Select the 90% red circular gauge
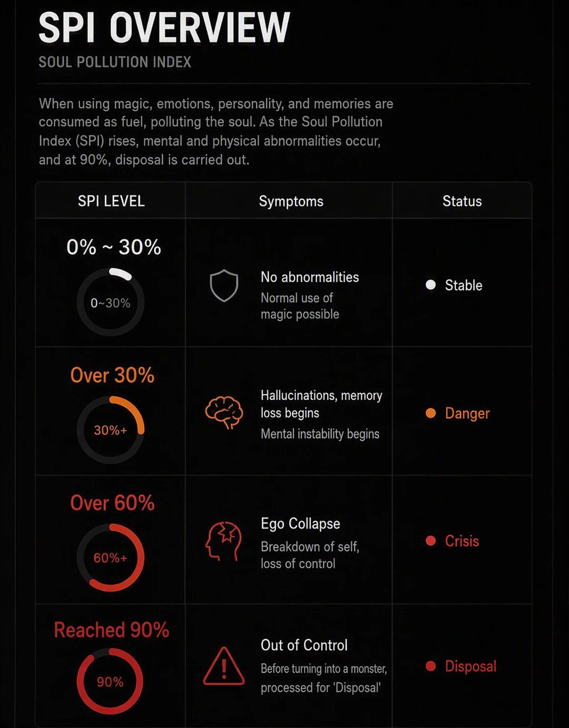The image size is (569, 728). coord(110,682)
